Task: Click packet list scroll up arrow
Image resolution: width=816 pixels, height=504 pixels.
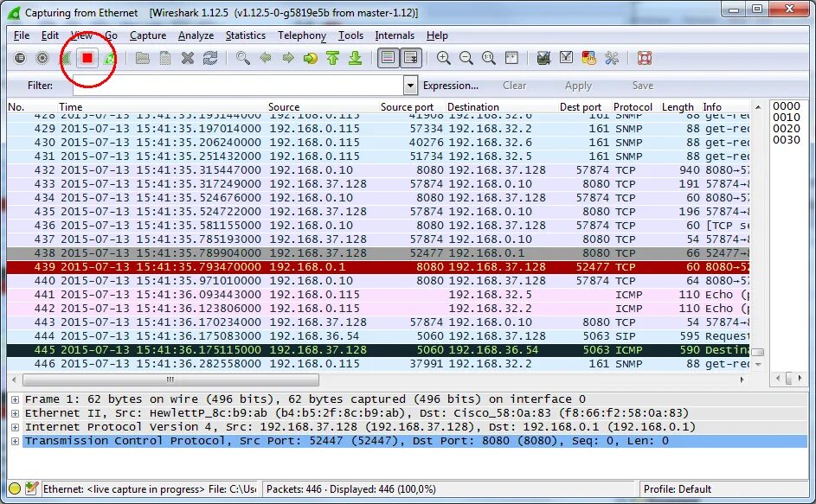Action: point(758,106)
